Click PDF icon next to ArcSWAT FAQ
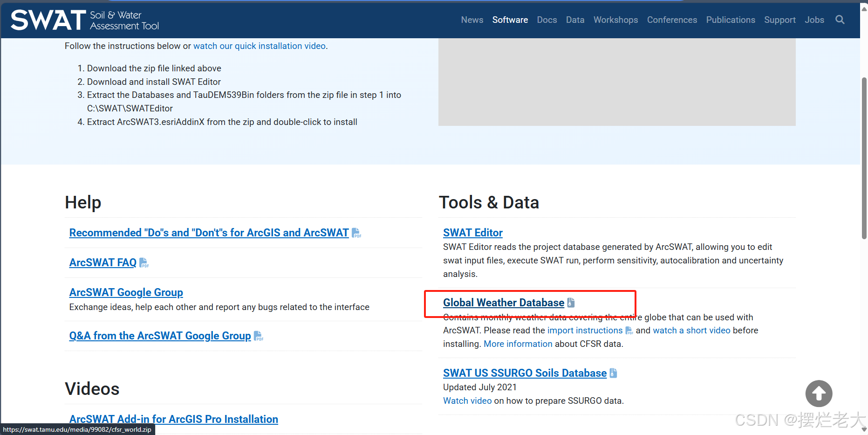The height and width of the screenshot is (435, 868). coord(144,262)
